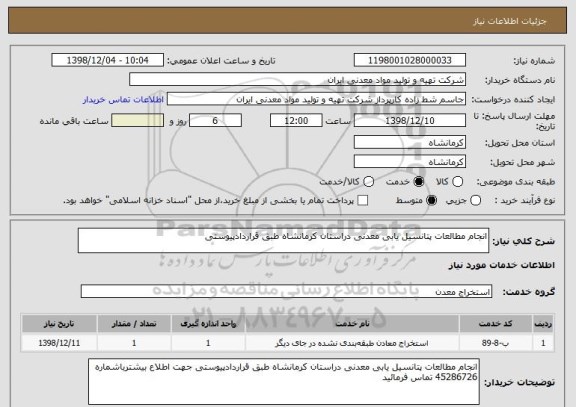The width and height of the screenshot is (576, 407).
Task: Open the اطلاعات تماس خریدار link
Action: (123, 100)
